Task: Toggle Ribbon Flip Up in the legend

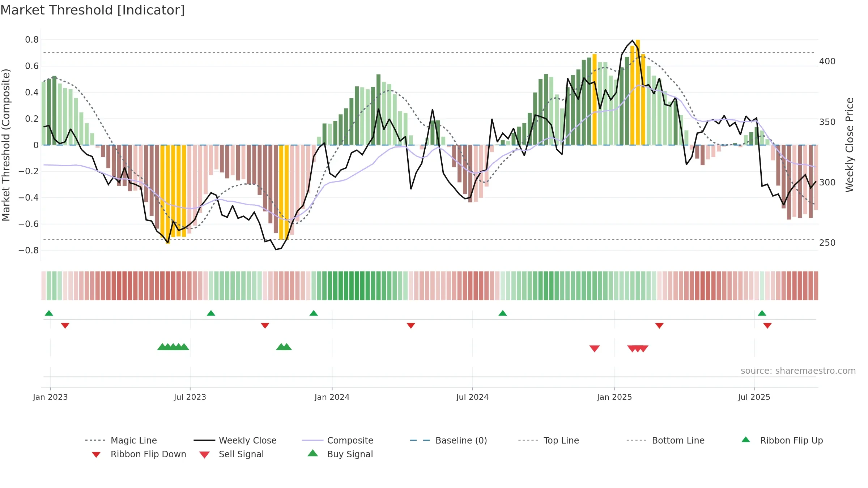Action: pyautogui.click(x=782, y=440)
